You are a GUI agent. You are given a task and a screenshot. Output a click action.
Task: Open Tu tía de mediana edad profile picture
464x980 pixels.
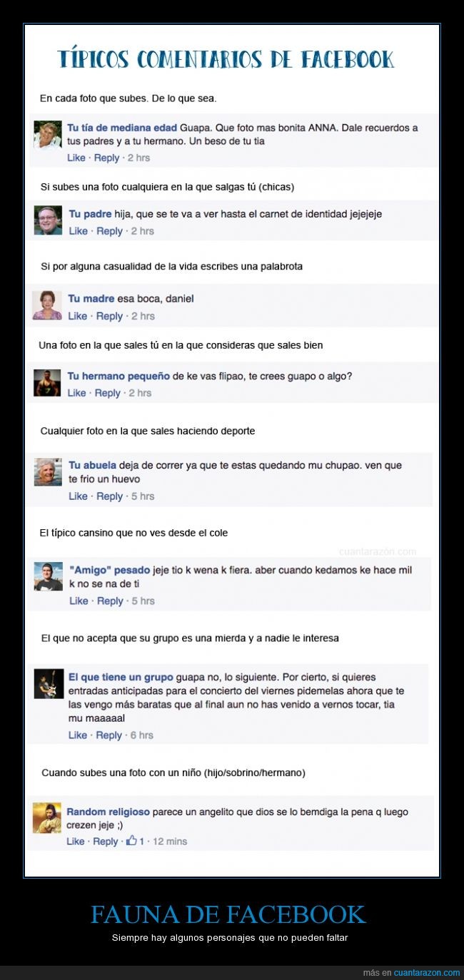click(48, 135)
